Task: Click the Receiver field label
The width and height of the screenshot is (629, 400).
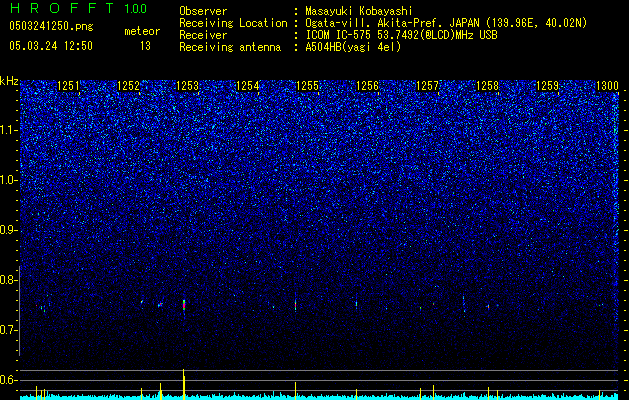Action: point(203,35)
